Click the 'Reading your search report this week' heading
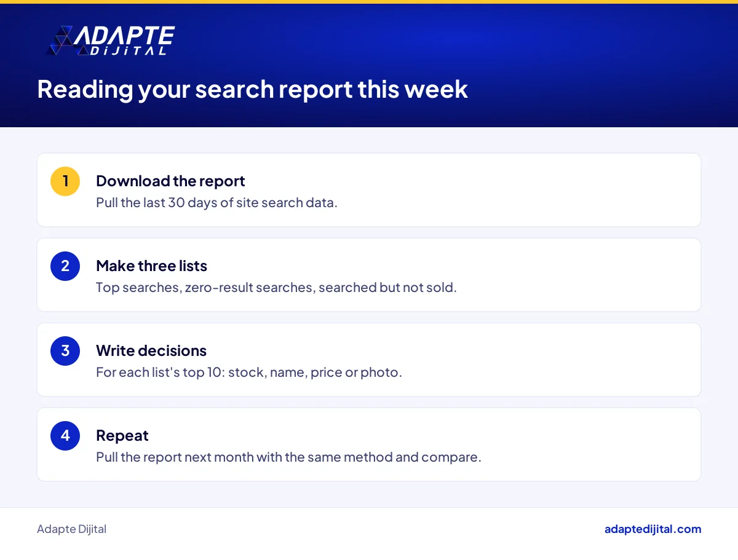738x560 pixels. coord(252,89)
